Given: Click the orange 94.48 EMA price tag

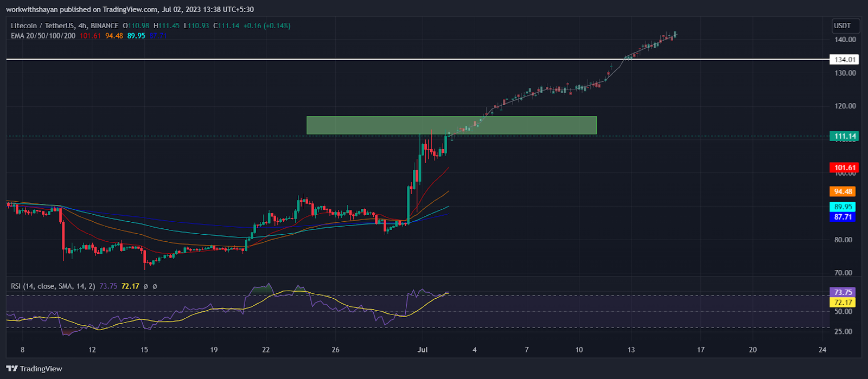Looking at the screenshot, I should coord(843,191).
